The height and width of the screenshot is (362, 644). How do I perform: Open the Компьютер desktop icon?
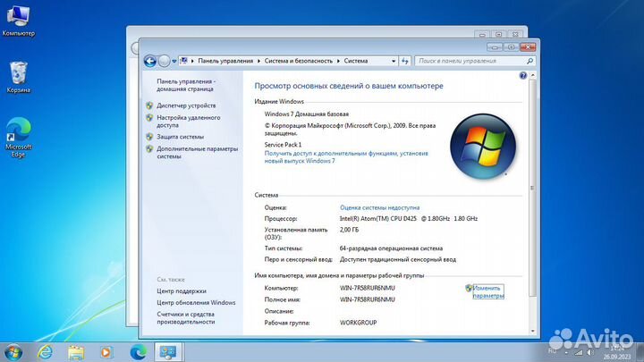coord(19,21)
